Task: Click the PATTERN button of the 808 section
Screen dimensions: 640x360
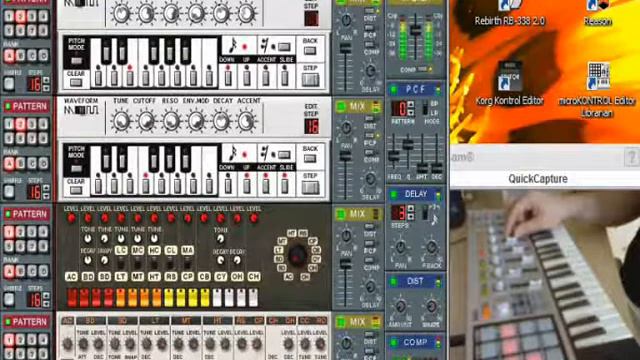Action: (26, 214)
